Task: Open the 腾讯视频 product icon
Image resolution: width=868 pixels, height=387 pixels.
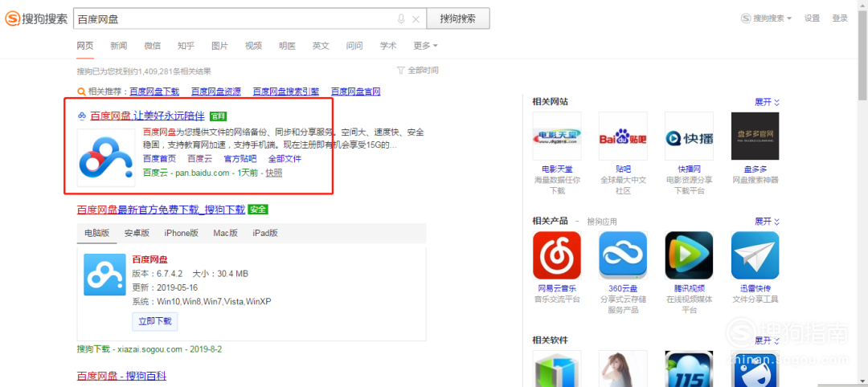Action: click(x=689, y=255)
